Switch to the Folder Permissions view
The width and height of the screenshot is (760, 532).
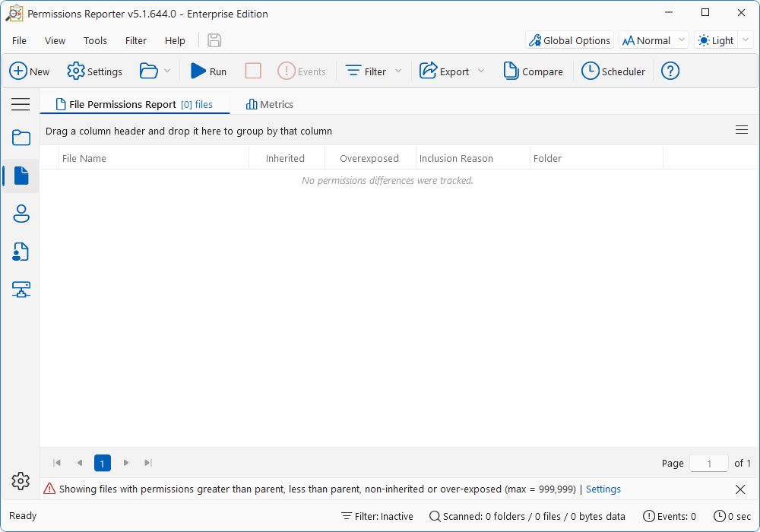pos(21,138)
